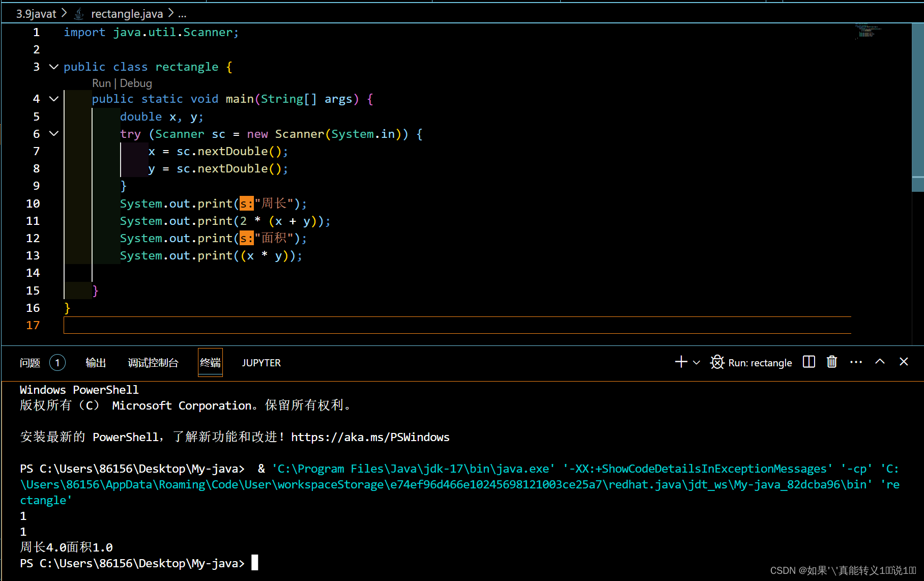Click the "面积" string literal
Image resolution: width=924 pixels, height=581 pixels.
pyautogui.click(x=274, y=238)
